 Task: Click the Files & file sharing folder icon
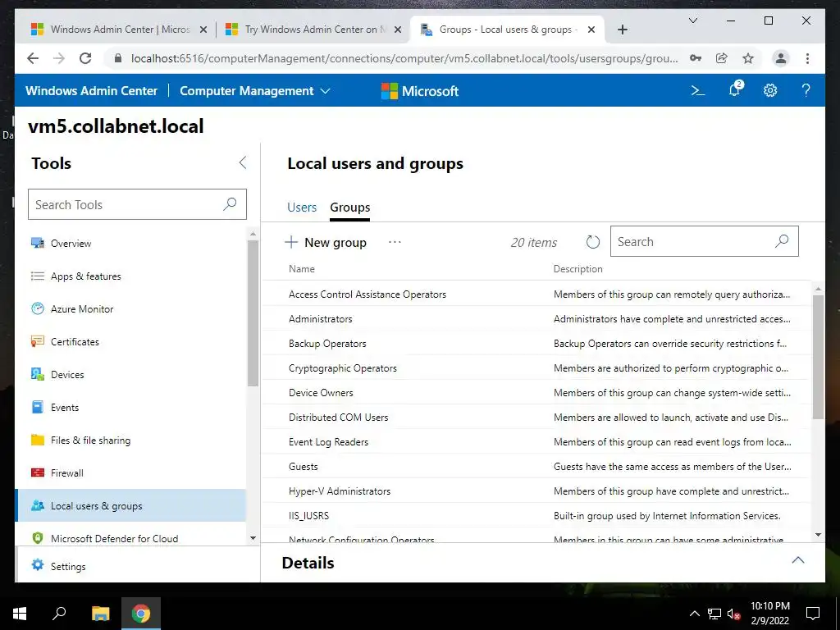click(38, 440)
